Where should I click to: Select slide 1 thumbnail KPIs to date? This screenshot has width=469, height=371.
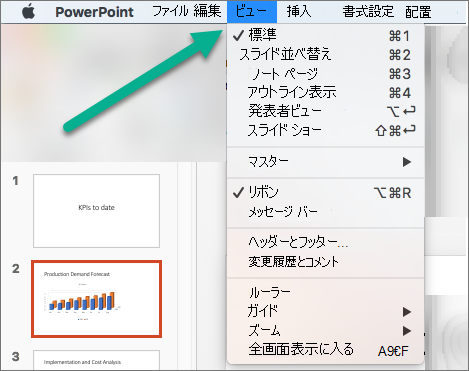tap(96, 211)
